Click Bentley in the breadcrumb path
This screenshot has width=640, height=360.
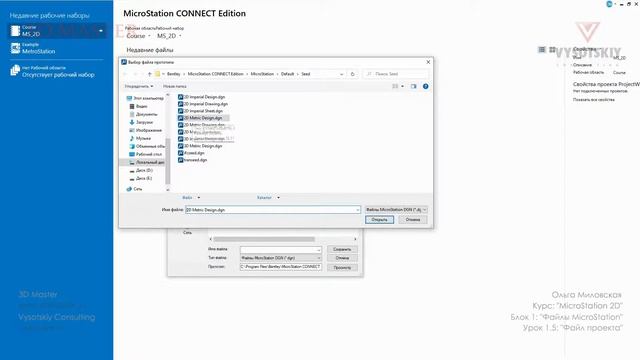(173, 74)
